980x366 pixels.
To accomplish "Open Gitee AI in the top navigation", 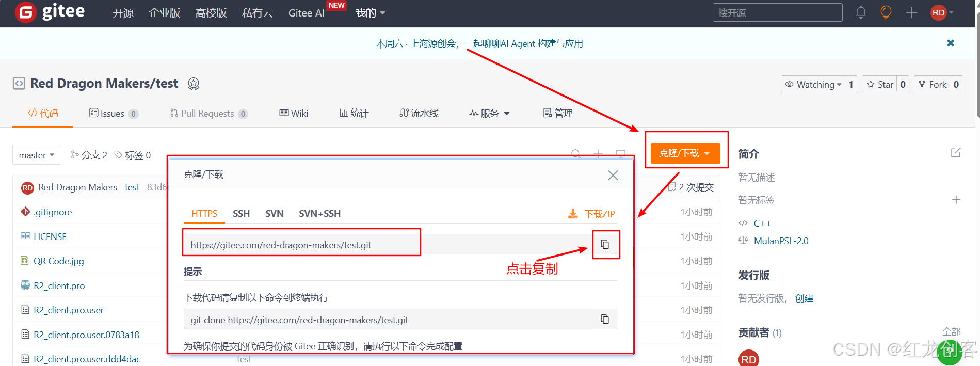I will click(307, 13).
